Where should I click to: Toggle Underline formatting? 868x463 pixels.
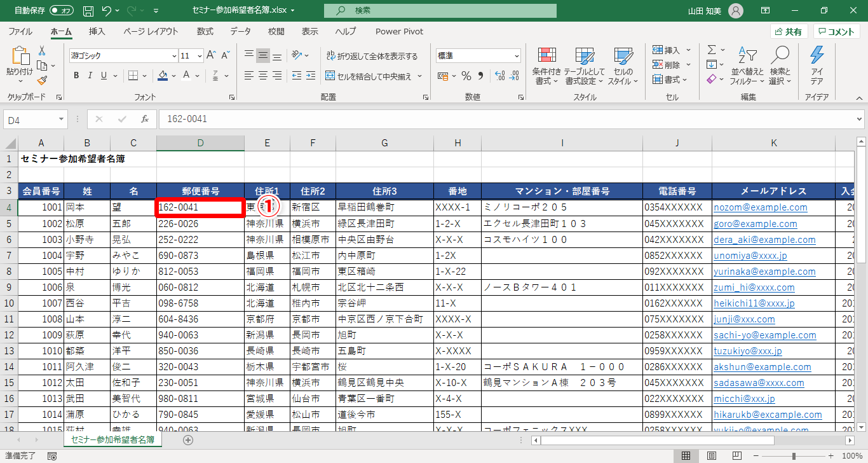104,76
